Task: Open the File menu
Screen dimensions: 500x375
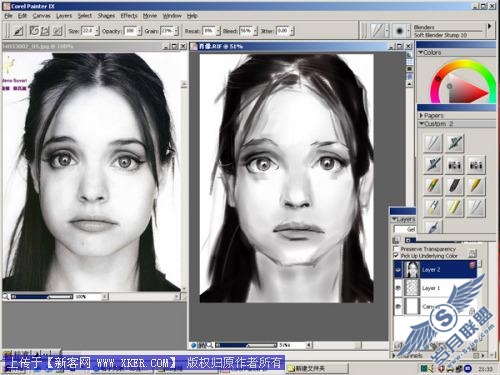Action: pos(8,16)
